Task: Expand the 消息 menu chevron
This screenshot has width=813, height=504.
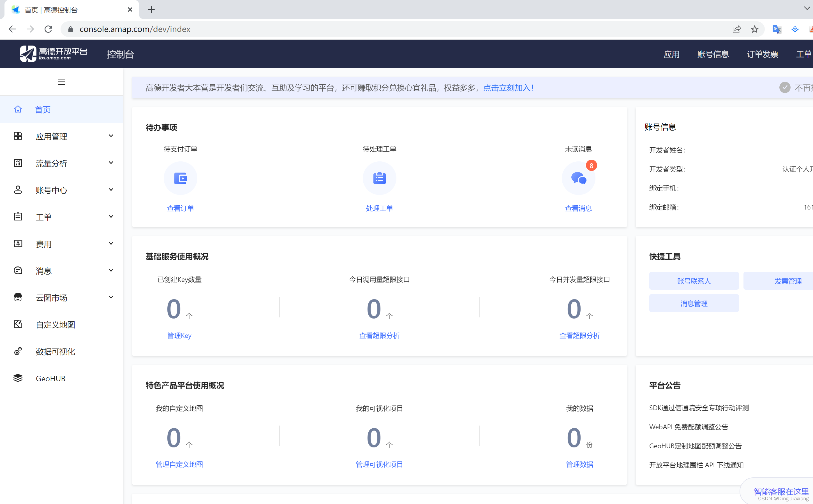Action: click(111, 270)
